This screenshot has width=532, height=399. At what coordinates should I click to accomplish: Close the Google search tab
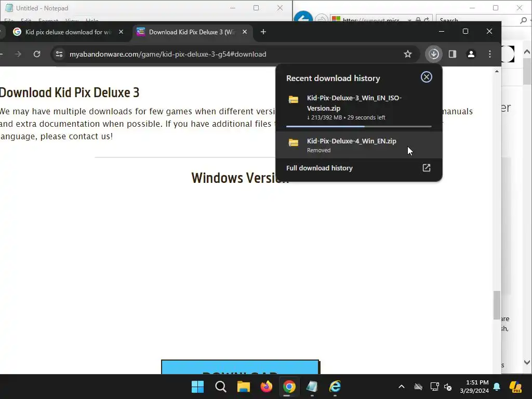(121, 32)
